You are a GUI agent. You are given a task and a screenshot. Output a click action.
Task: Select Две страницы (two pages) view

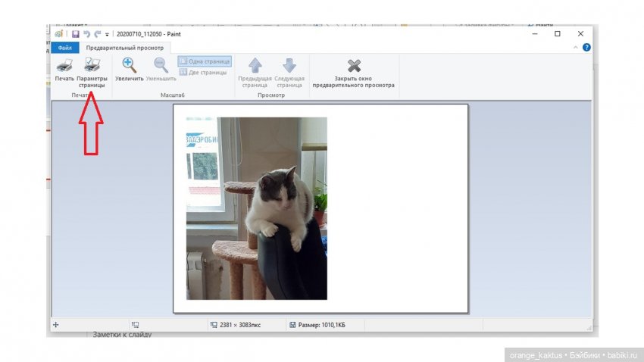203,72
